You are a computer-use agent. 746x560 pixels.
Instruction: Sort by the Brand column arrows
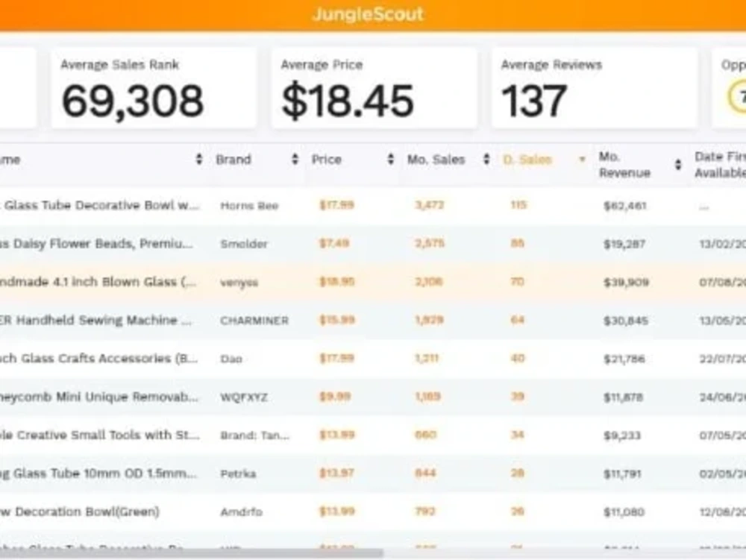click(x=295, y=160)
